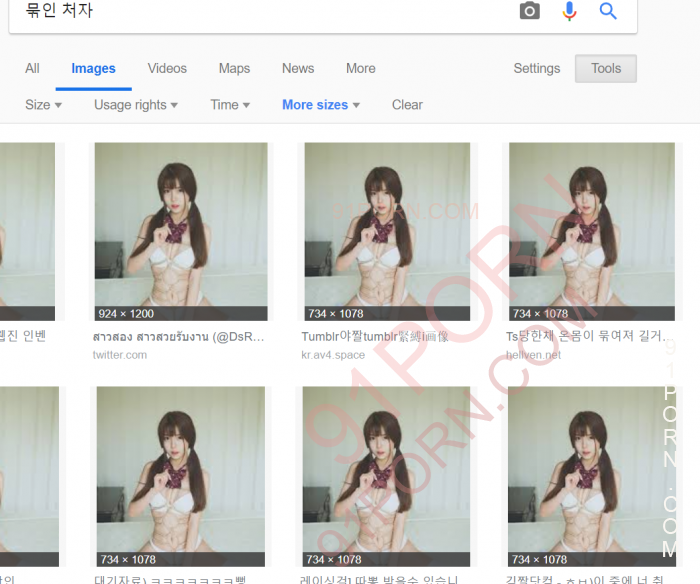Screen dimensions: 700x584
Task: Select the Images tab
Action: tap(93, 69)
